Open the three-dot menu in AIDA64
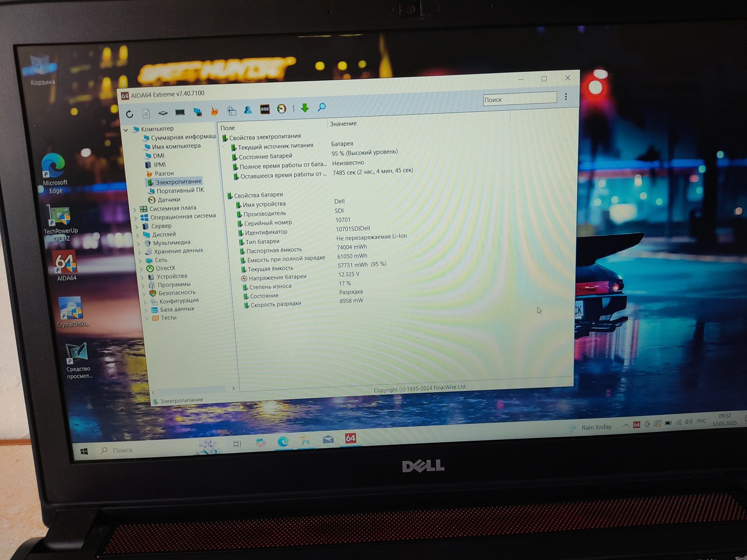 566,97
